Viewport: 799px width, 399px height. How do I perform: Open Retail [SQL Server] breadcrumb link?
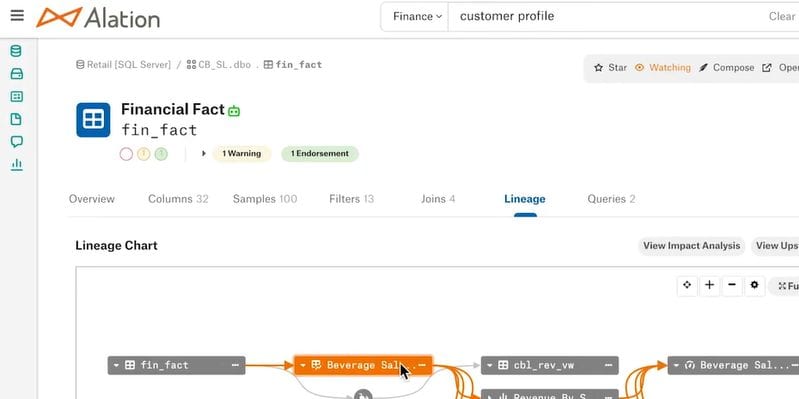(123, 65)
